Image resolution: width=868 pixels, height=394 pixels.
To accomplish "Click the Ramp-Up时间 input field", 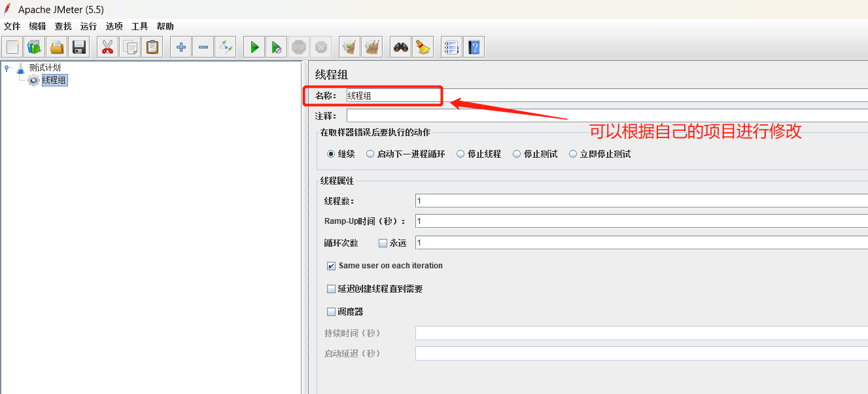I will tap(642, 221).
